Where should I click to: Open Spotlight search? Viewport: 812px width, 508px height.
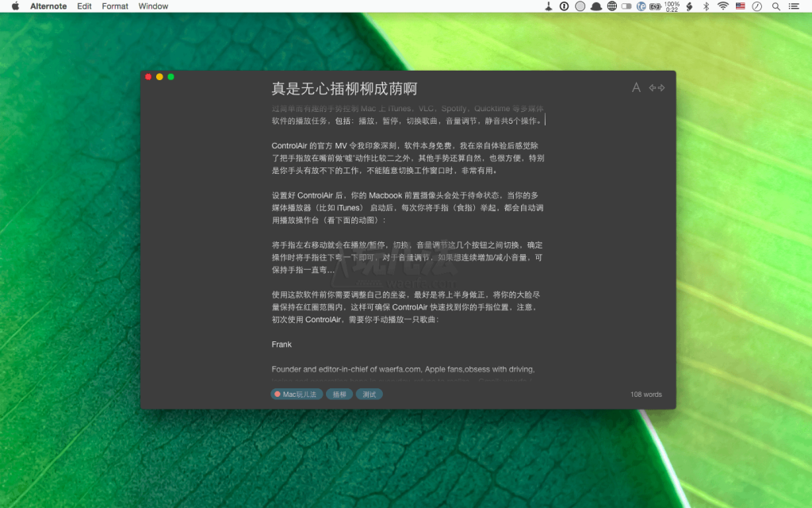[776, 6]
